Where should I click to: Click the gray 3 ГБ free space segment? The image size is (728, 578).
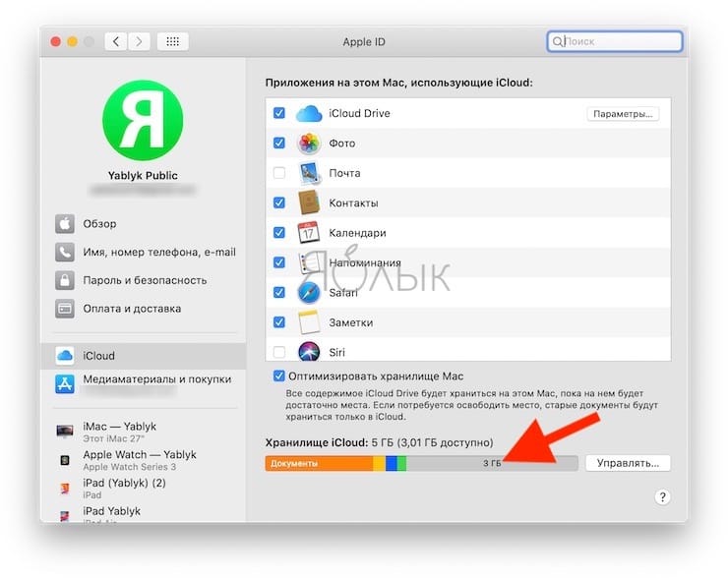tap(492, 463)
